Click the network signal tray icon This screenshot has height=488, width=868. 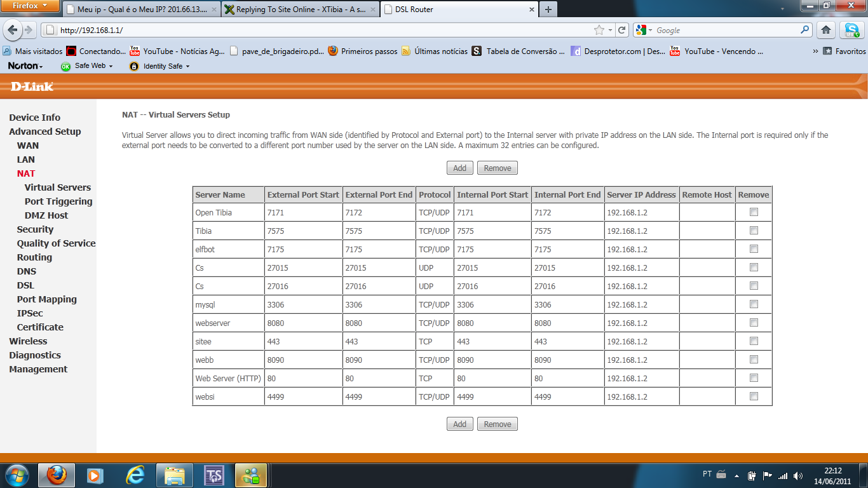click(783, 475)
